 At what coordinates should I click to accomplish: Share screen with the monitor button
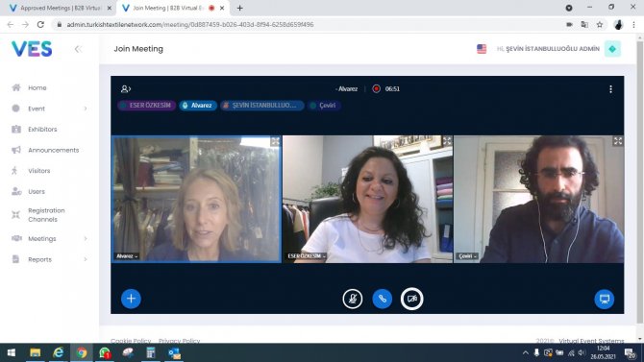605,299
